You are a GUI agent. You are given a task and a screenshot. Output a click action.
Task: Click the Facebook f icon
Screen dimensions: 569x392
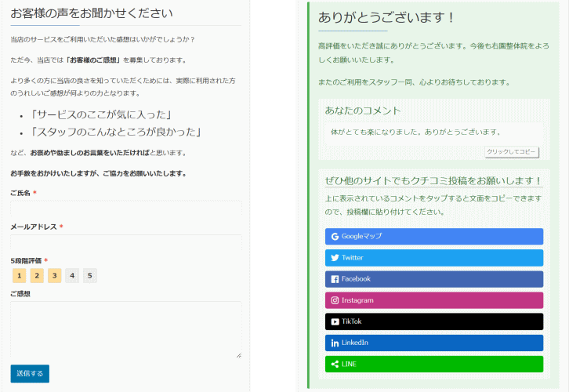pos(335,279)
